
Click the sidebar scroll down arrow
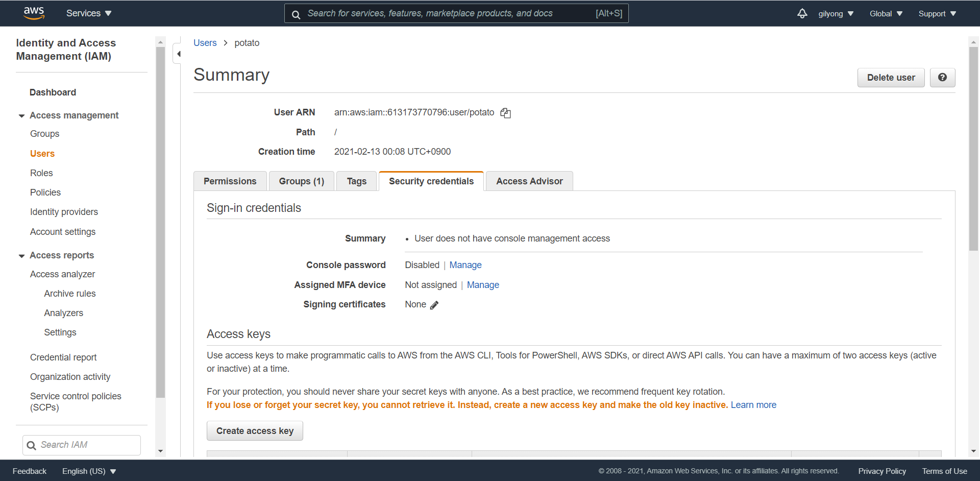(160, 451)
